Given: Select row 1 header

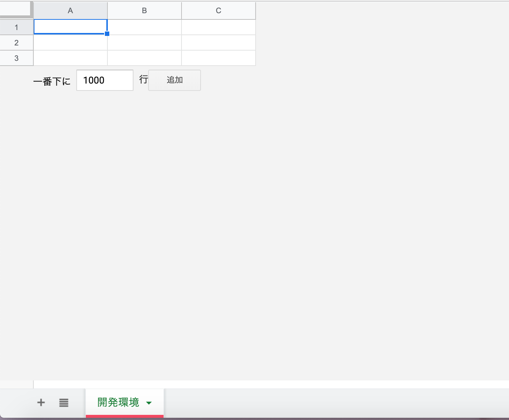Looking at the screenshot, I should click(x=17, y=27).
